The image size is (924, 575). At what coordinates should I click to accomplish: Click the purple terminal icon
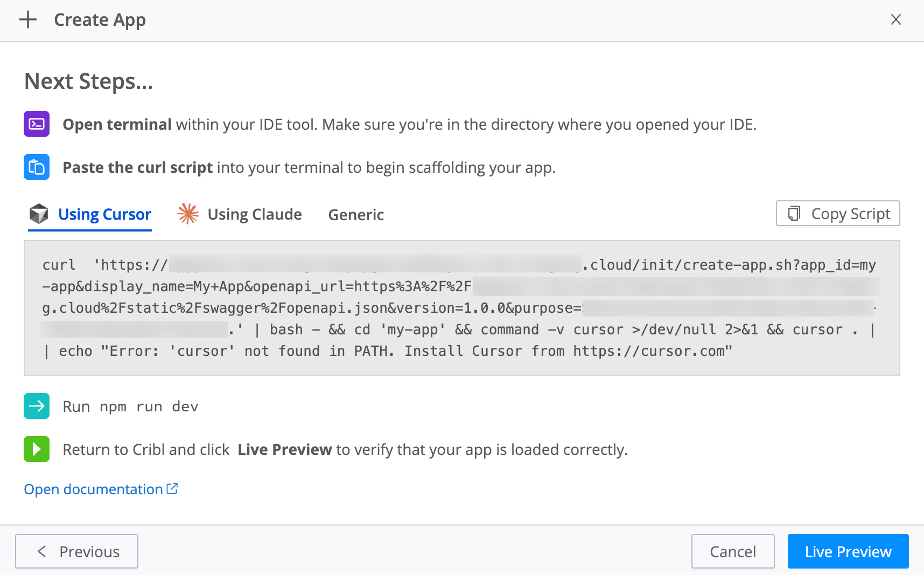click(37, 124)
